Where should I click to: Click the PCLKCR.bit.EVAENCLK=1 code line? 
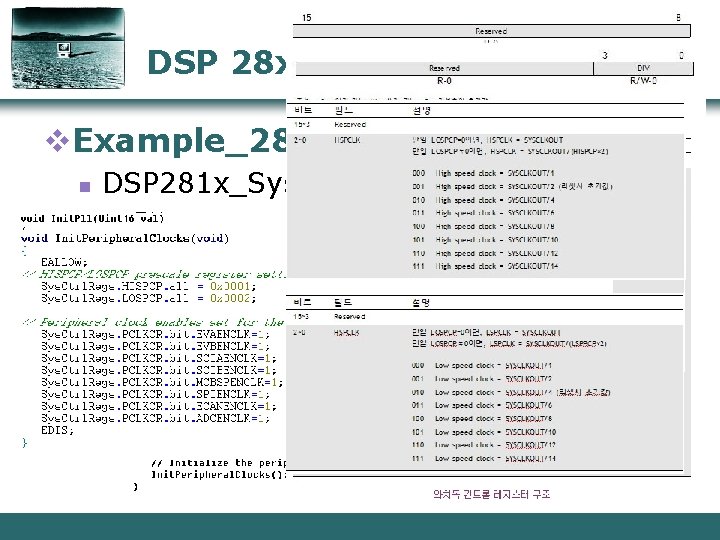point(155,334)
